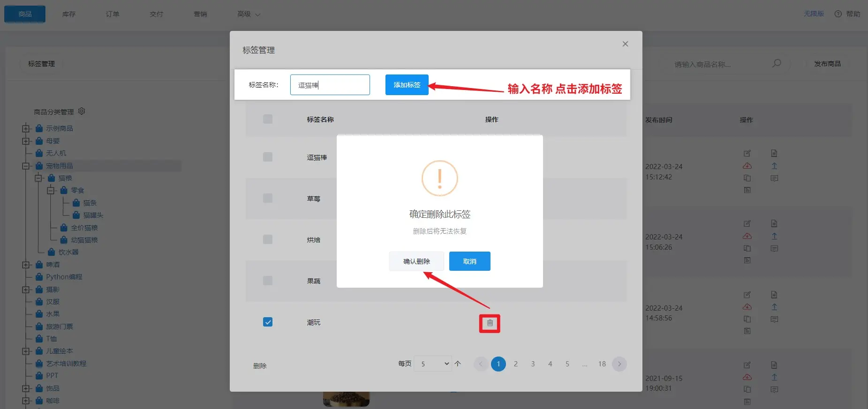Select the Python编程 category in the tree
The image size is (868, 409).
pos(64,277)
